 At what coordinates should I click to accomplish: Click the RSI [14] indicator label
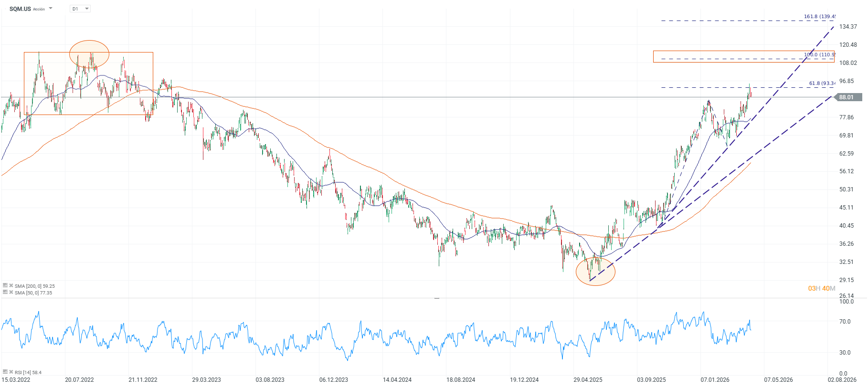28,372
